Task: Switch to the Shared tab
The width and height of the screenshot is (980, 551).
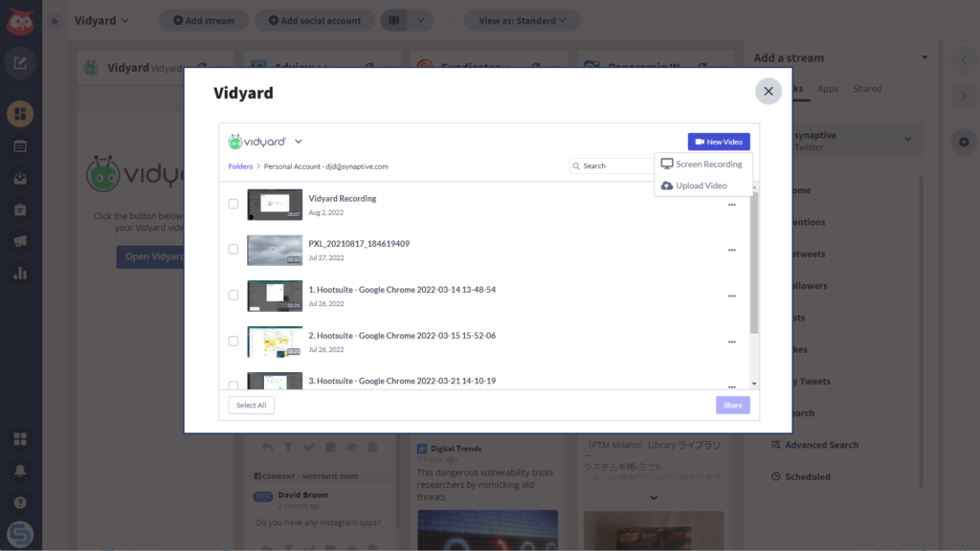Action: (x=867, y=89)
